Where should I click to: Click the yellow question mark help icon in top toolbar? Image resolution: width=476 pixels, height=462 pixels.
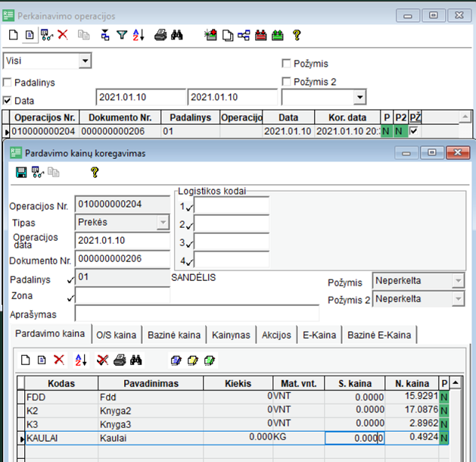pyautogui.click(x=297, y=35)
